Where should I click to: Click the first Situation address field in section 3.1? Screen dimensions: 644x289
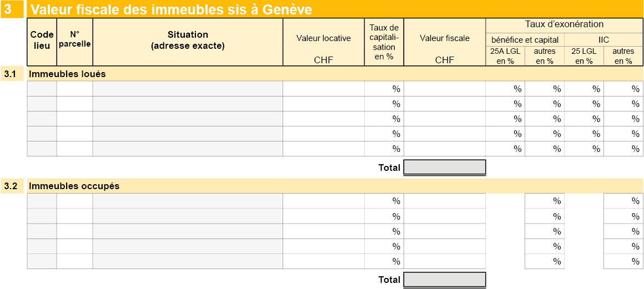click(188, 89)
